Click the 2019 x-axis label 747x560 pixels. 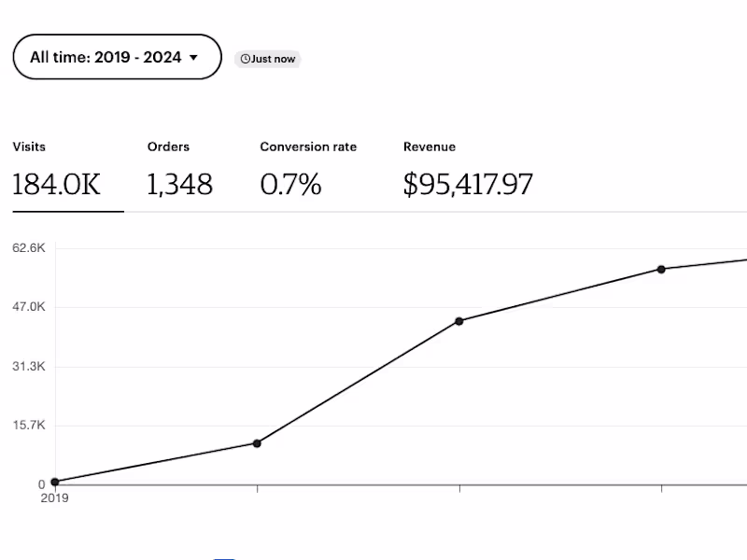54,498
